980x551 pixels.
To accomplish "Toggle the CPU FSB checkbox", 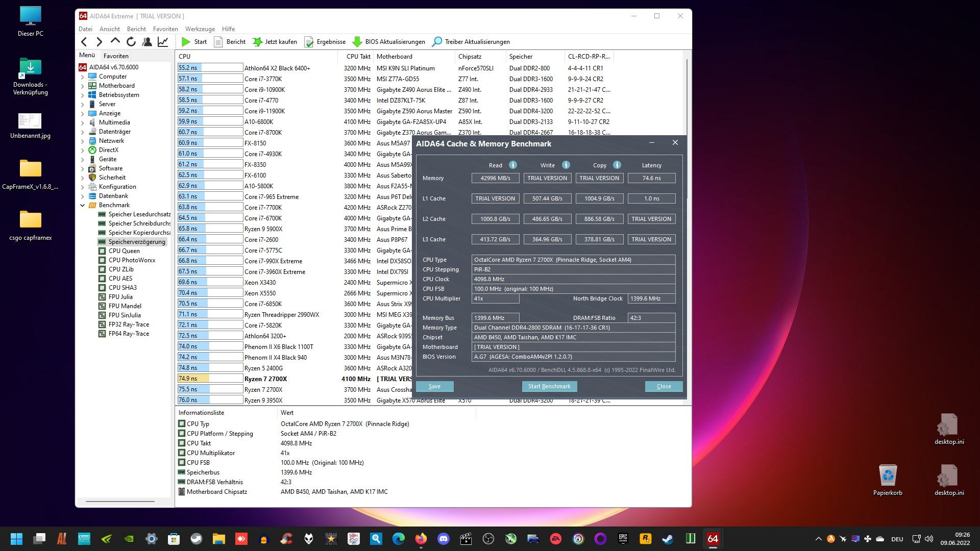I will click(182, 462).
